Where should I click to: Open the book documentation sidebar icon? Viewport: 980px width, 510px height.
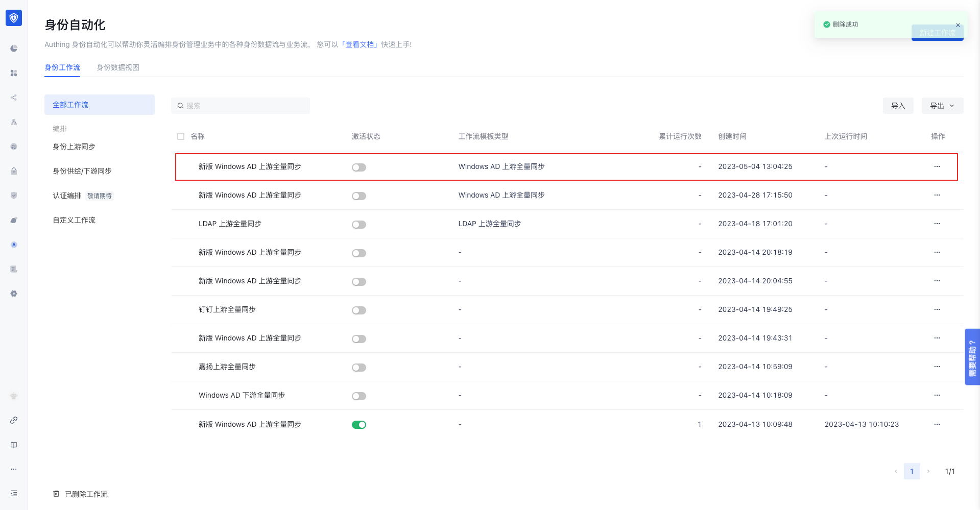(x=14, y=445)
